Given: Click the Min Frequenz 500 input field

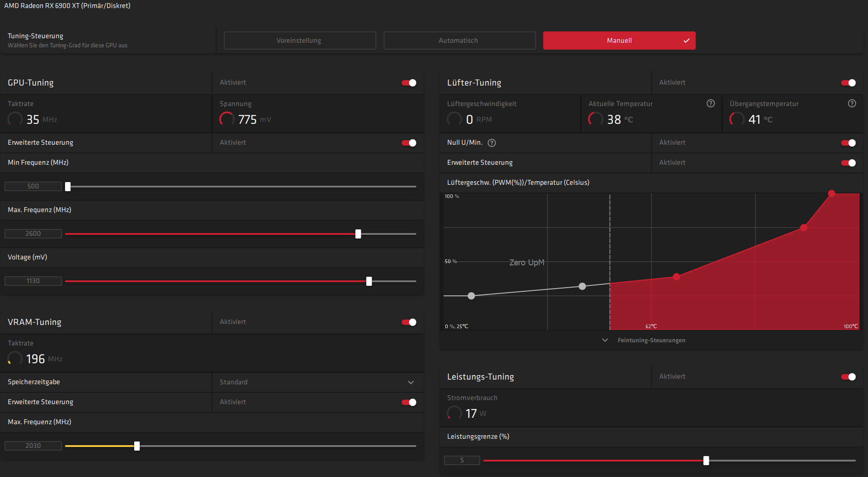Looking at the screenshot, I should pyautogui.click(x=33, y=187).
